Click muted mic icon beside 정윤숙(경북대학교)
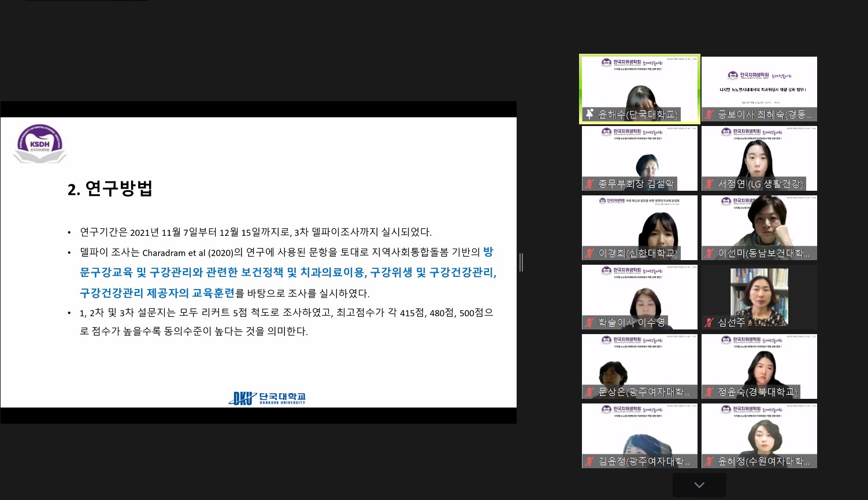This screenshot has height=500, width=868. point(709,392)
